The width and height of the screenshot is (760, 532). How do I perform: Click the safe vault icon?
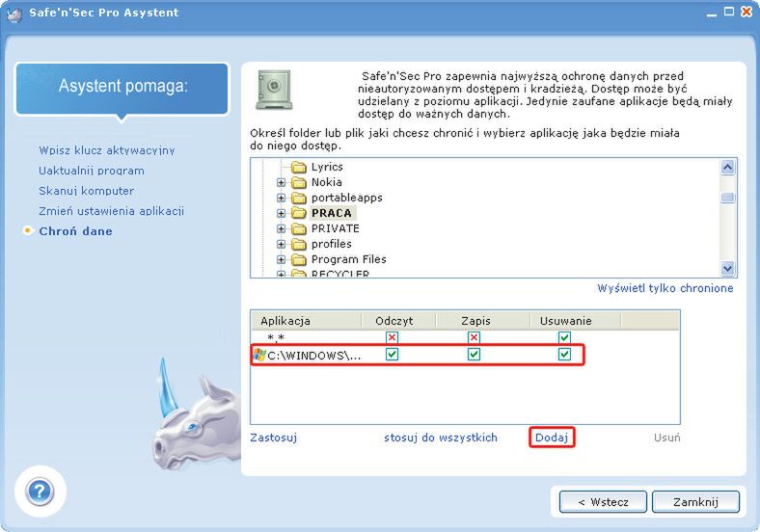tap(274, 90)
